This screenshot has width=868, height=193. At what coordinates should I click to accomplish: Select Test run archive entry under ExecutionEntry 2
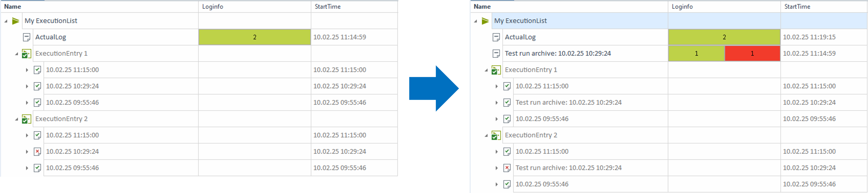[568, 168]
